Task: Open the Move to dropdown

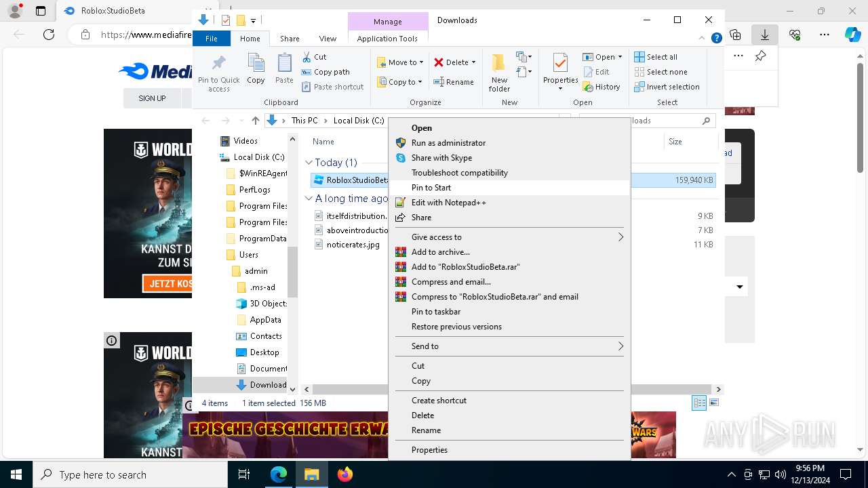Action: tap(400, 62)
